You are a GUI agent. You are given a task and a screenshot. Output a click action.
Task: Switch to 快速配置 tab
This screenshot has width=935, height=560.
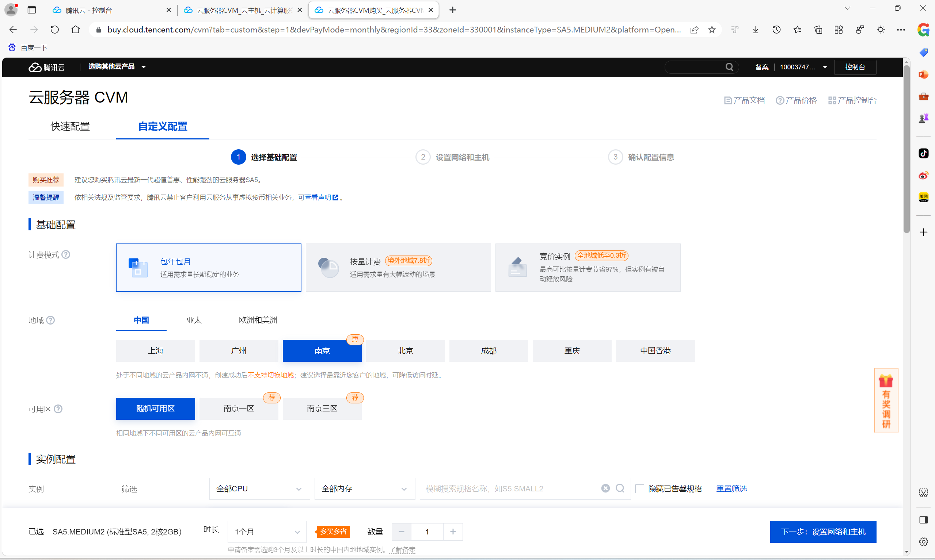point(70,126)
